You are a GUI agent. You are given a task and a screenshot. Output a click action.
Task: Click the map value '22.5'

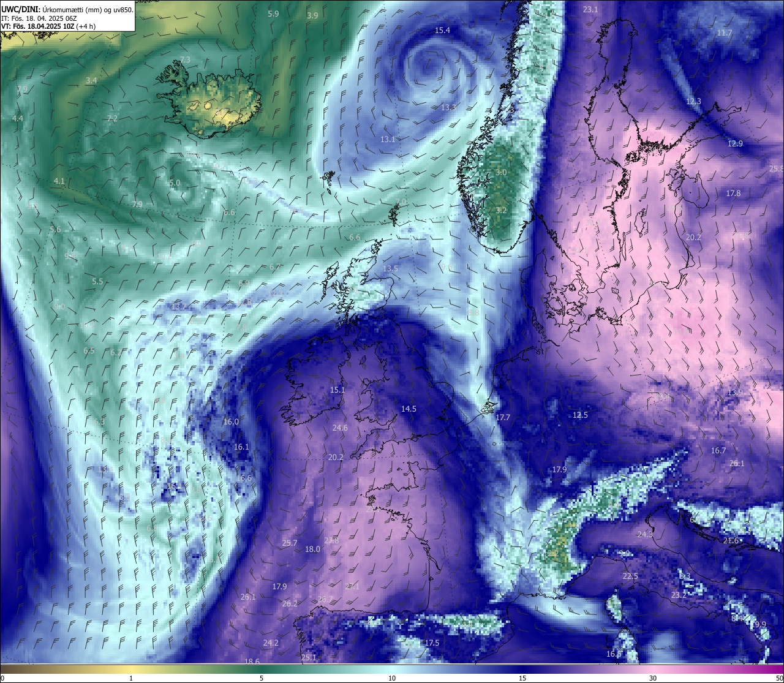(x=630, y=576)
